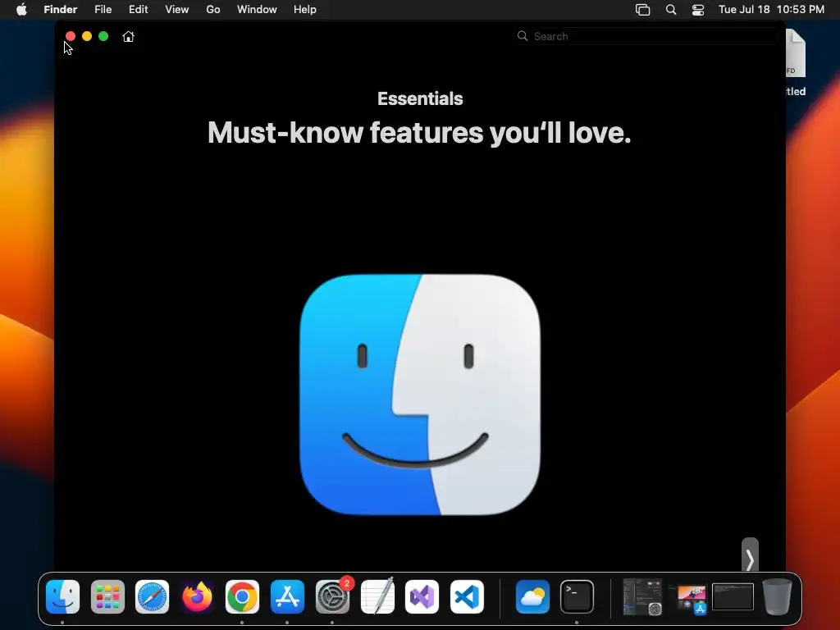Open the Edit menu

point(138,10)
